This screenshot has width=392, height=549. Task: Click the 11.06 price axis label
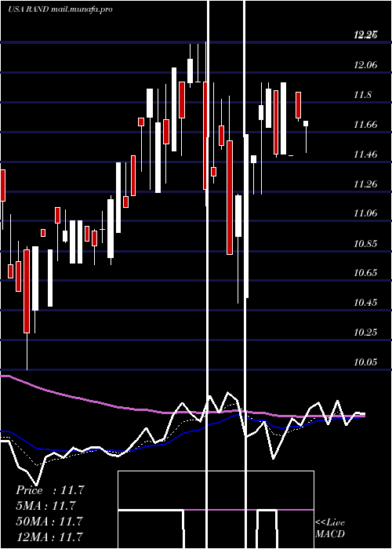click(x=365, y=213)
